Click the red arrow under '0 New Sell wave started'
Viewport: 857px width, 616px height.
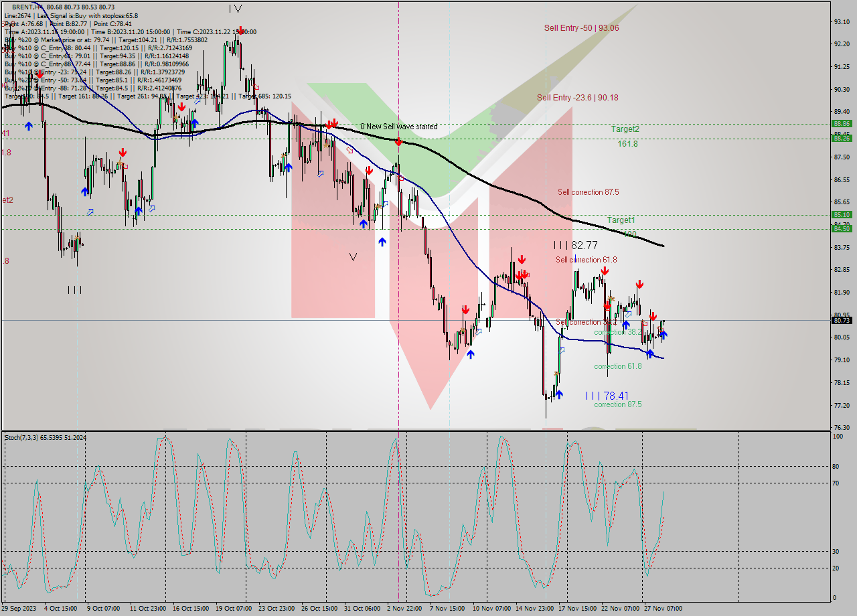coord(398,142)
